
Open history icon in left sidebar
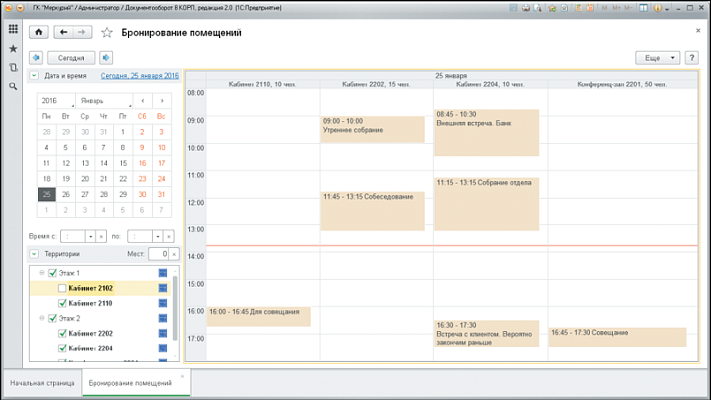[13, 67]
